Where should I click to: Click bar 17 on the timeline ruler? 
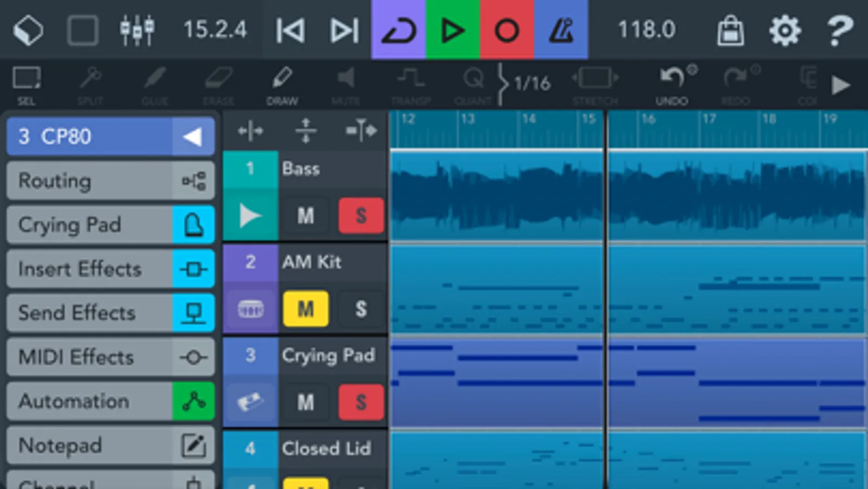(x=709, y=119)
